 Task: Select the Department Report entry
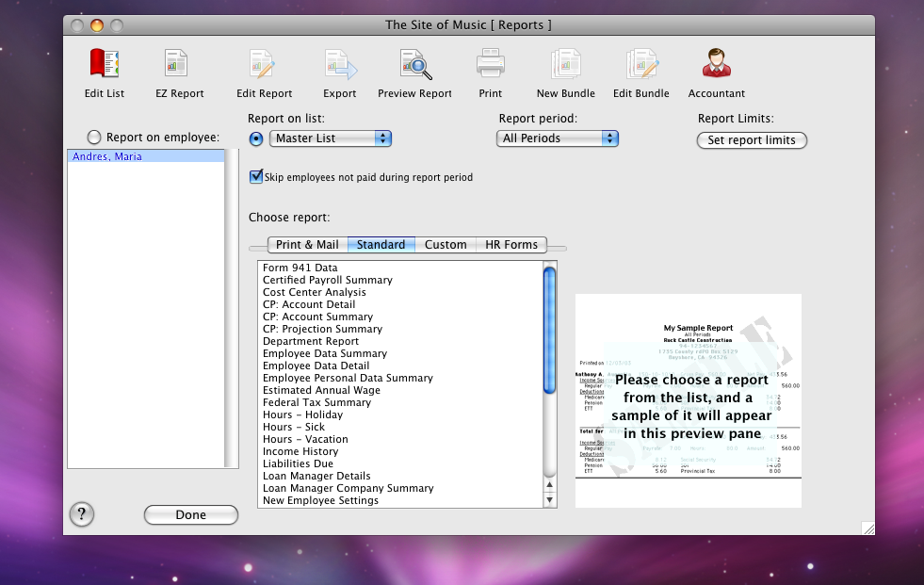(x=400, y=341)
